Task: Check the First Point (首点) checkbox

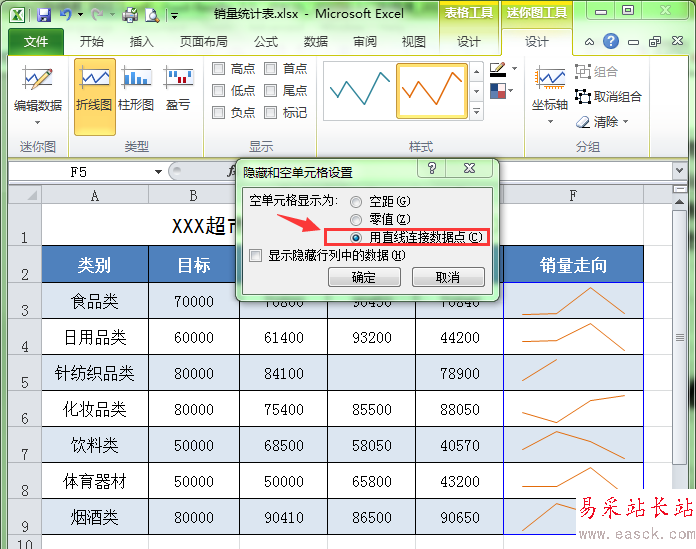Action: click(270, 68)
